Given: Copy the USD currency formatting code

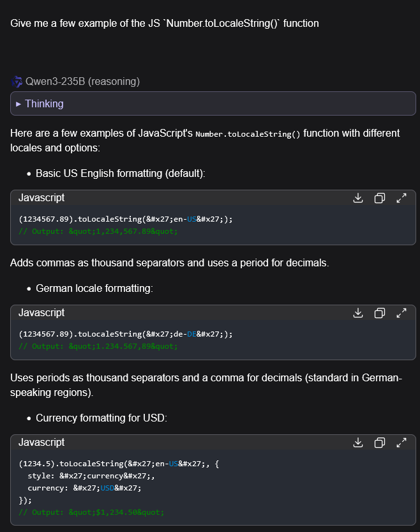Looking at the screenshot, I should (380, 443).
